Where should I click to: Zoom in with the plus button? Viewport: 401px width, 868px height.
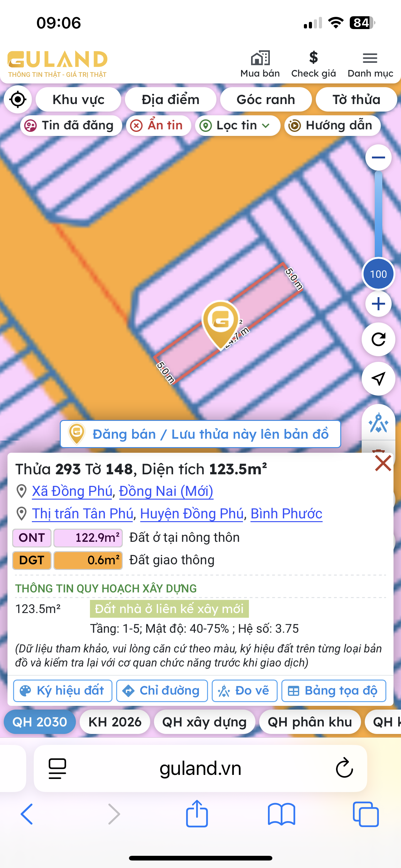click(378, 304)
